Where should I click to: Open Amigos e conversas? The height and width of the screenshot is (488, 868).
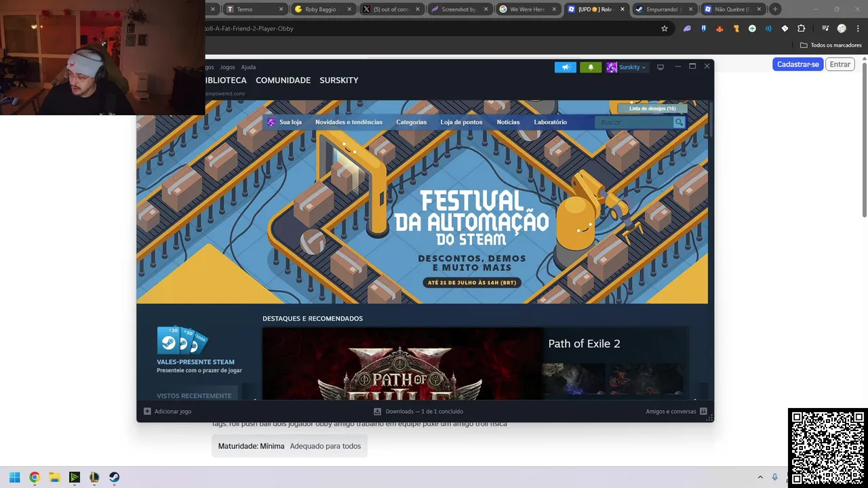(x=671, y=411)
